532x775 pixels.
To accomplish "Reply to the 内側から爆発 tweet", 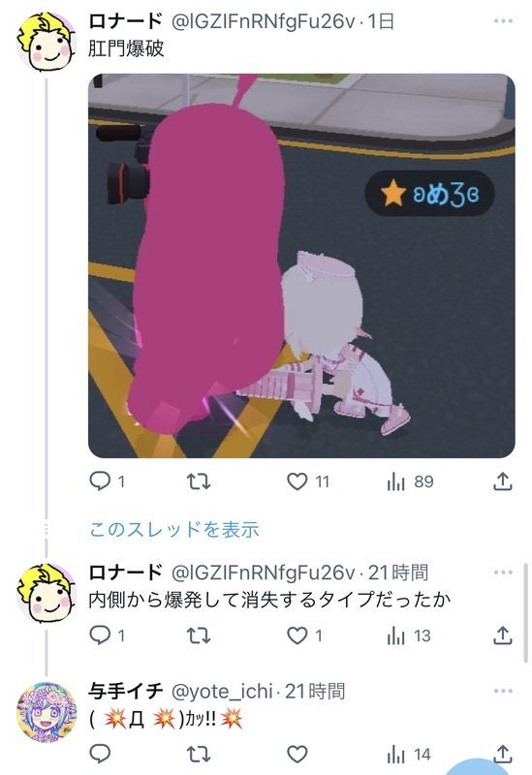I will coord(100,635).
